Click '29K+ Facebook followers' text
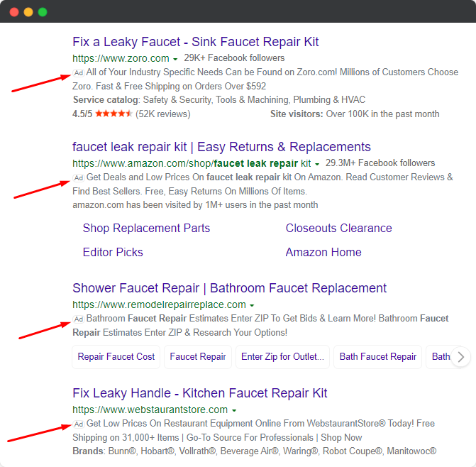 click(234, 58)
